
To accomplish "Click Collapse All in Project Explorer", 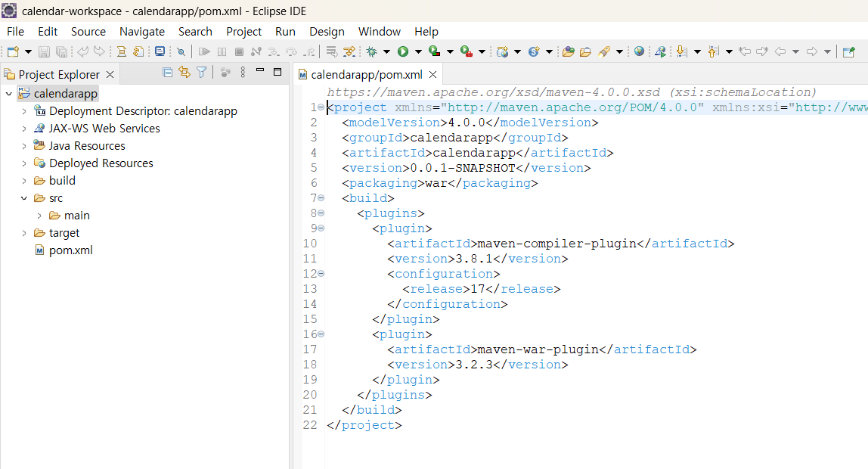I will click(167, 72).
